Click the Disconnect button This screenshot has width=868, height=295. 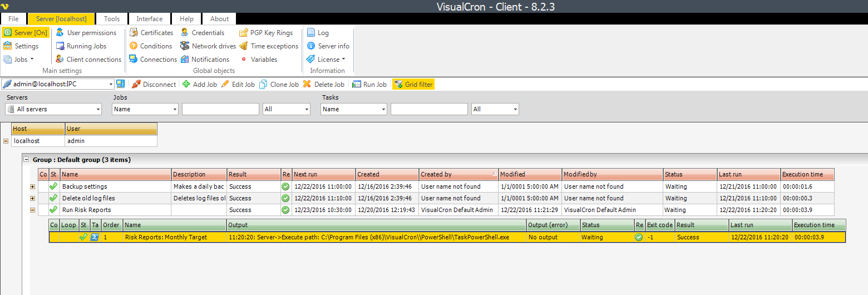click(154, 85)
